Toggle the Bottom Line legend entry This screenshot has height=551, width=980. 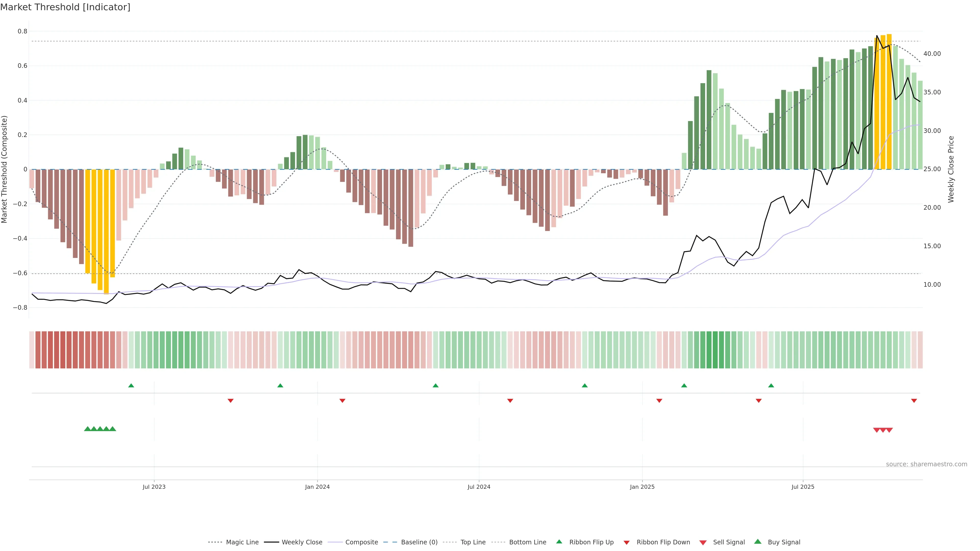point(527,542)
